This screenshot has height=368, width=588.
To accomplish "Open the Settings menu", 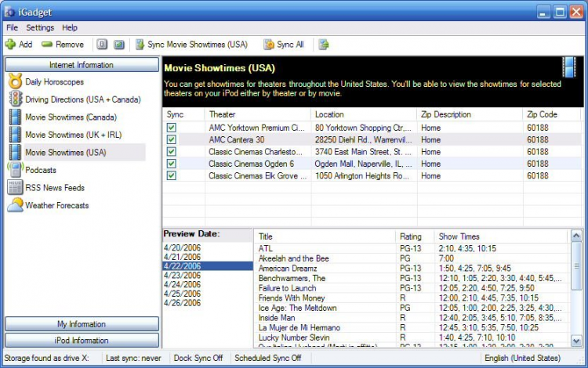I will pos(40,27).
